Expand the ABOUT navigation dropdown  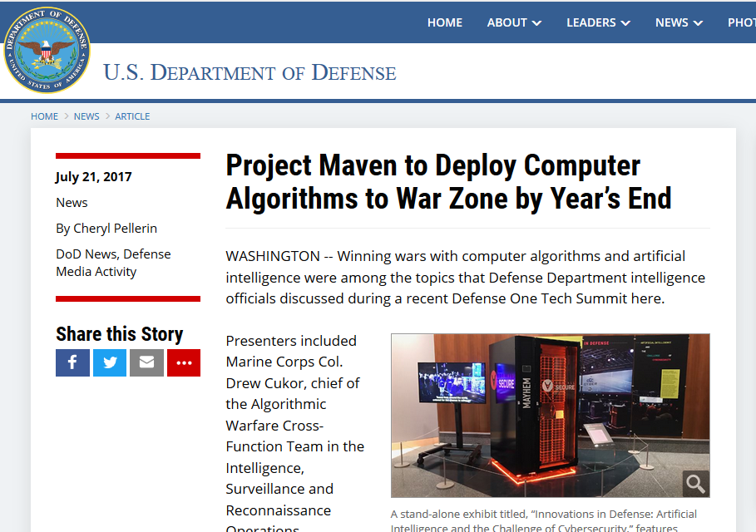point(514,22)
